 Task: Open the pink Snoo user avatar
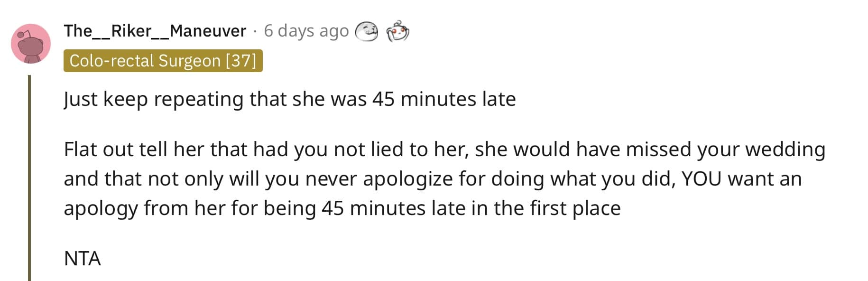31,44
